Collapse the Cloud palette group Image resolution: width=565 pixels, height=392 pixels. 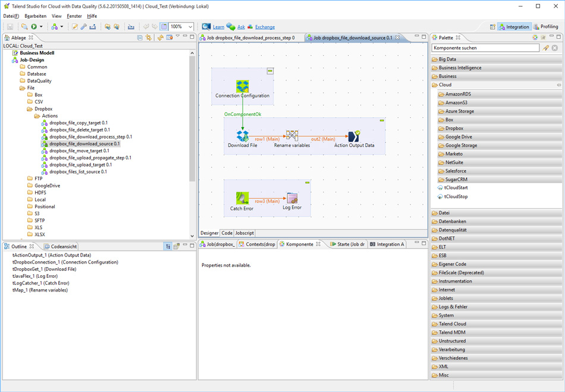click(x=497, y=85)
